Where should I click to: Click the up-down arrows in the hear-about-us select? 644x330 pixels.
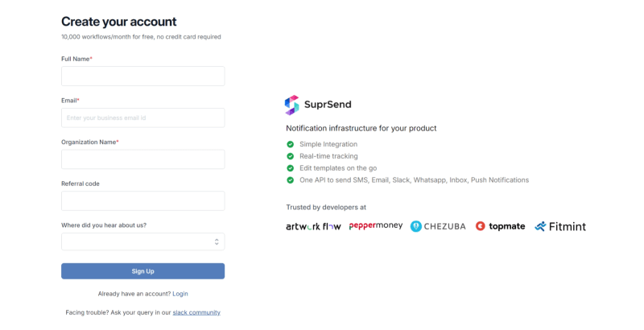point(217,241)
